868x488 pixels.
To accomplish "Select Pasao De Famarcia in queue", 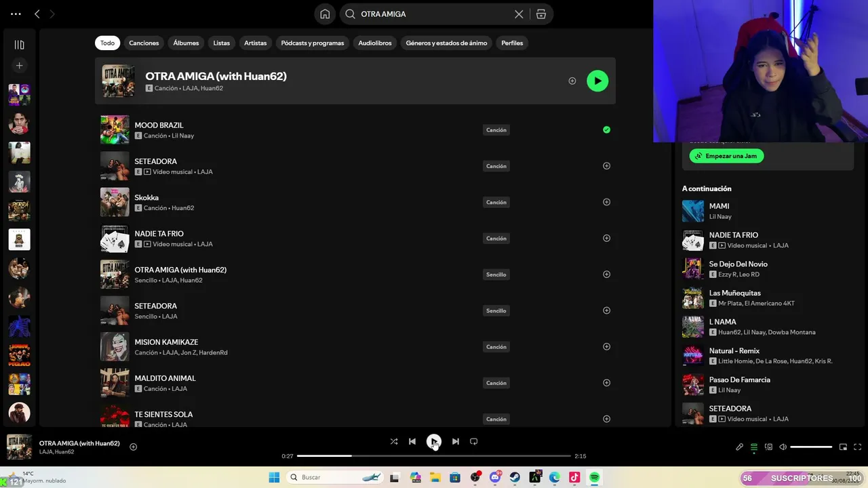I will pos(766,384).
